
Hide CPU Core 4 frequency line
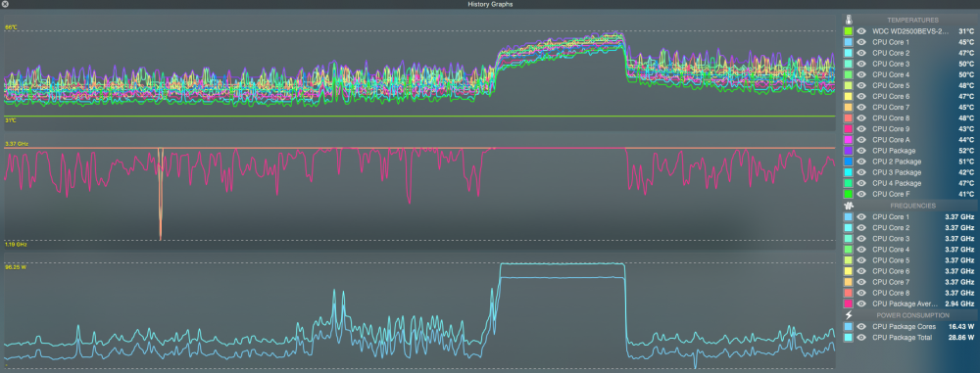coord(861,250)
